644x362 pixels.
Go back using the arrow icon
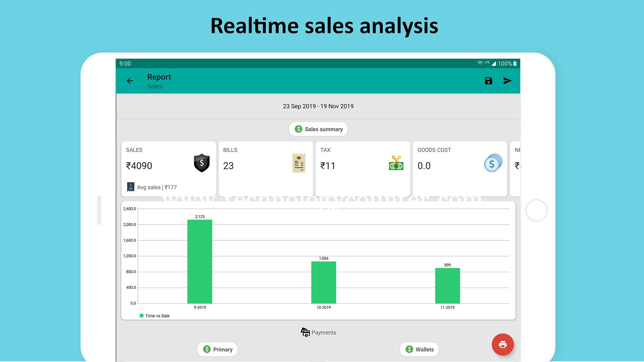point(130,81)
